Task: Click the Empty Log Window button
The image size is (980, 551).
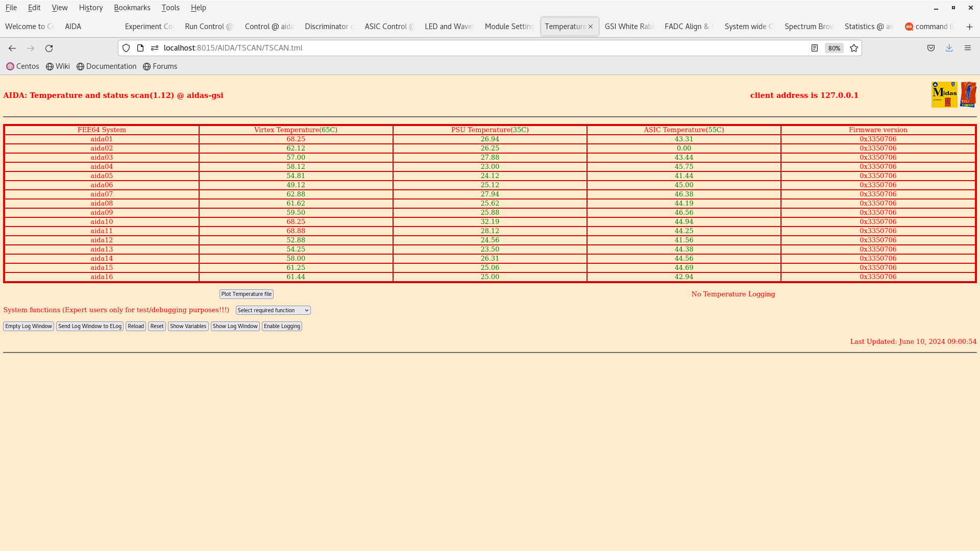Action: 28,327
